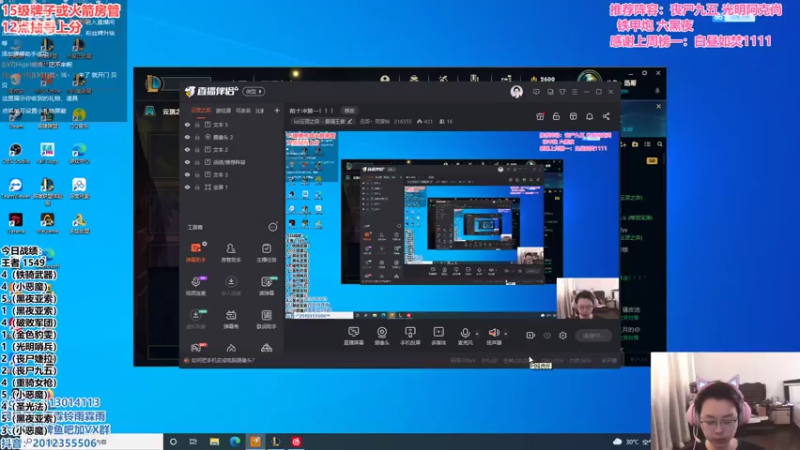Image resolution: width=800 pixels, height=450 pixels.
Task: Toggle lock on 文本 2 layer
Action: click(x=197, y=149)
